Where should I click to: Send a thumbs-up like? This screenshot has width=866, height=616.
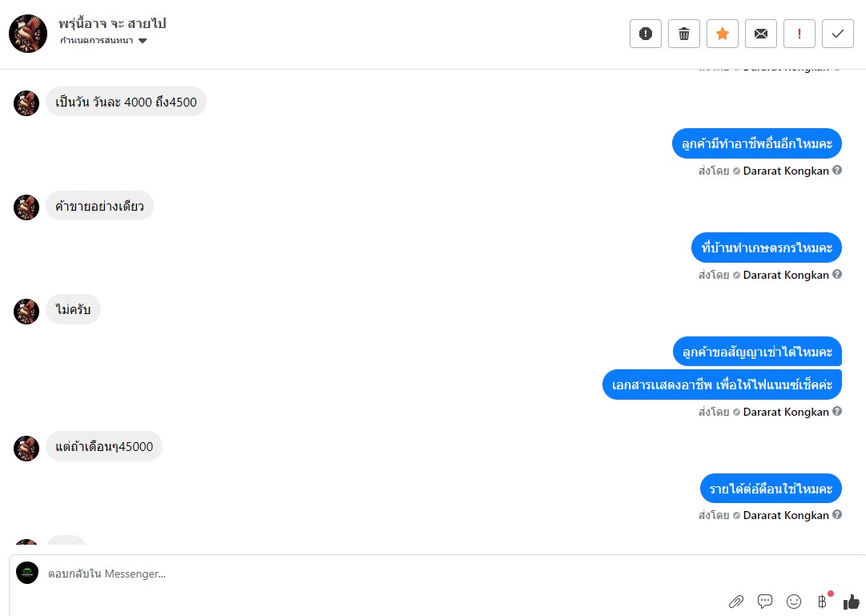coord(852,601)
